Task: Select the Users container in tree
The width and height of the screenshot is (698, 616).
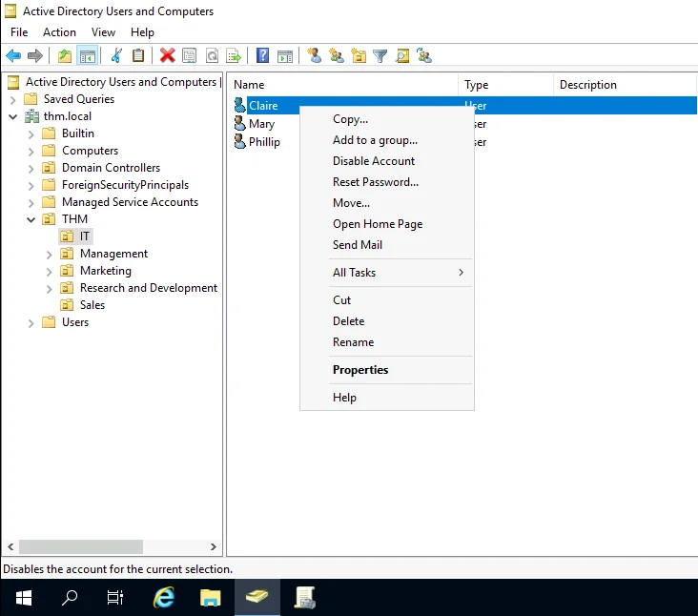Action: click(x=75, y=322)
